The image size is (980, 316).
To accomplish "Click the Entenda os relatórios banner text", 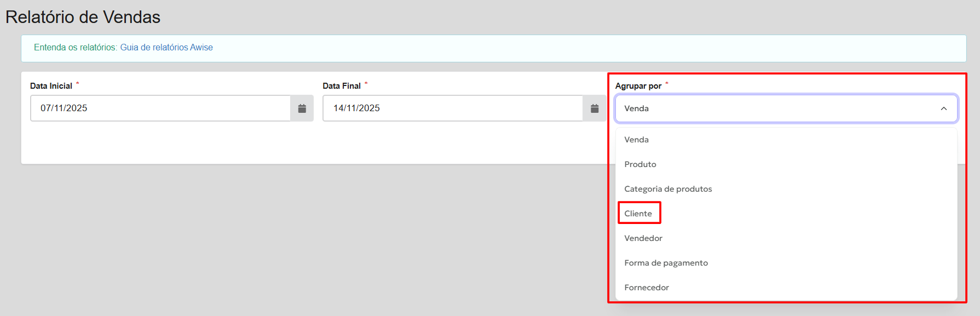I will click(x=75, y=48).
